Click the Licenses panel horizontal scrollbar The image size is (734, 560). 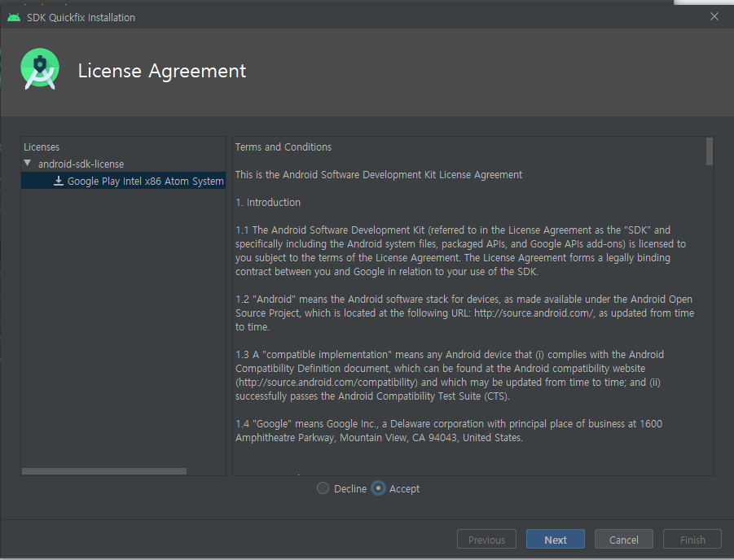coord(104,471)
